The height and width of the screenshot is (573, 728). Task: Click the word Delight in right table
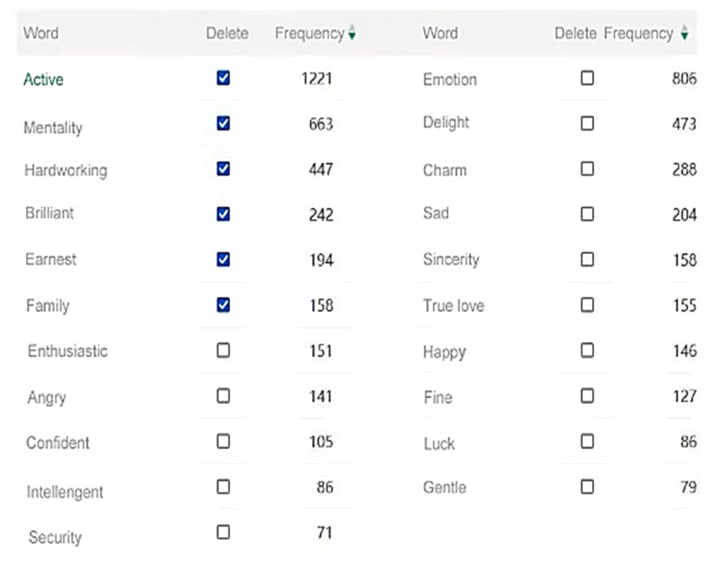point(446,123)
